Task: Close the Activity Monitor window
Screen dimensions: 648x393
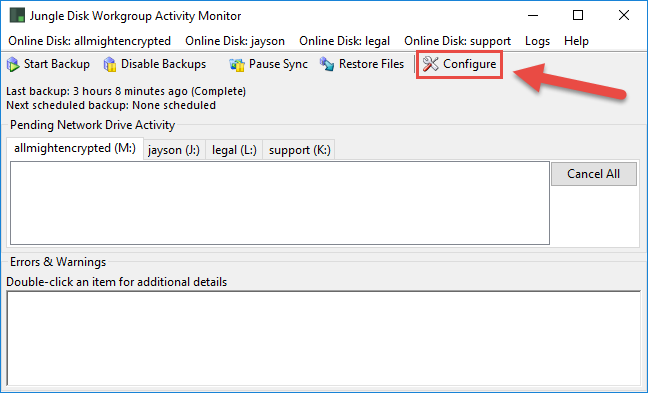Action: click(x=624, y=15)
